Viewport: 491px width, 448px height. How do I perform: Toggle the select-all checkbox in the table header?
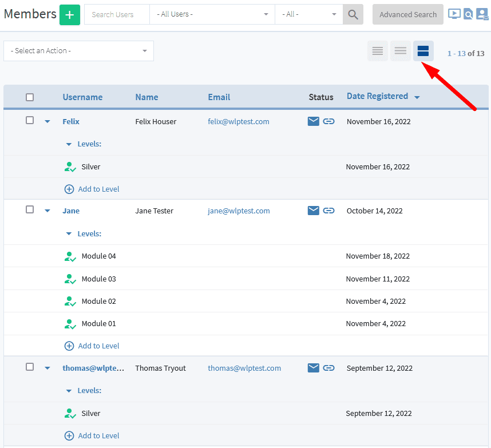coord(30,97)
